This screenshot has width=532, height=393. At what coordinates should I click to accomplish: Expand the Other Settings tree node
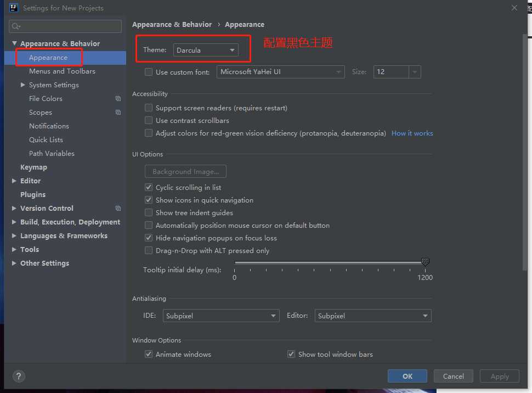14,263
